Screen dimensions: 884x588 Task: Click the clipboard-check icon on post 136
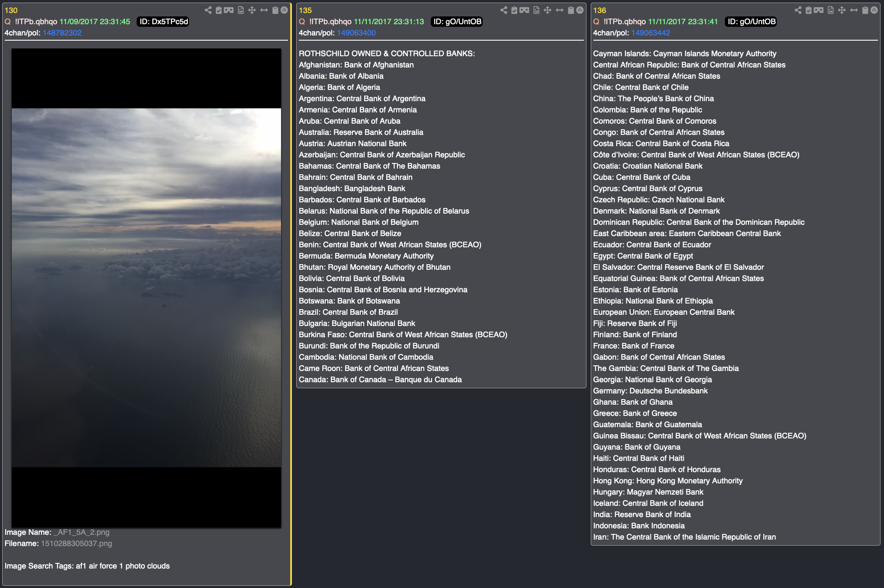point(809,10)
